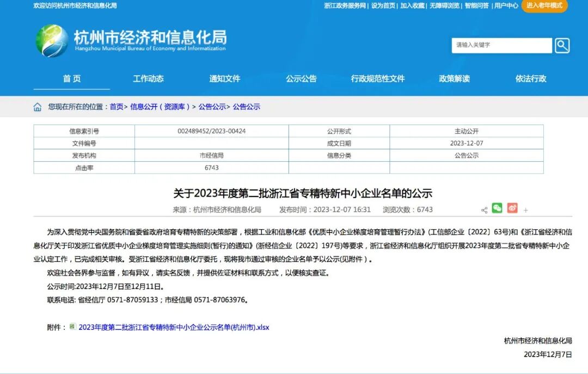Share the article via Weibo icon
588x374 pixels.
pyautogui.click(x=512, y=208)
